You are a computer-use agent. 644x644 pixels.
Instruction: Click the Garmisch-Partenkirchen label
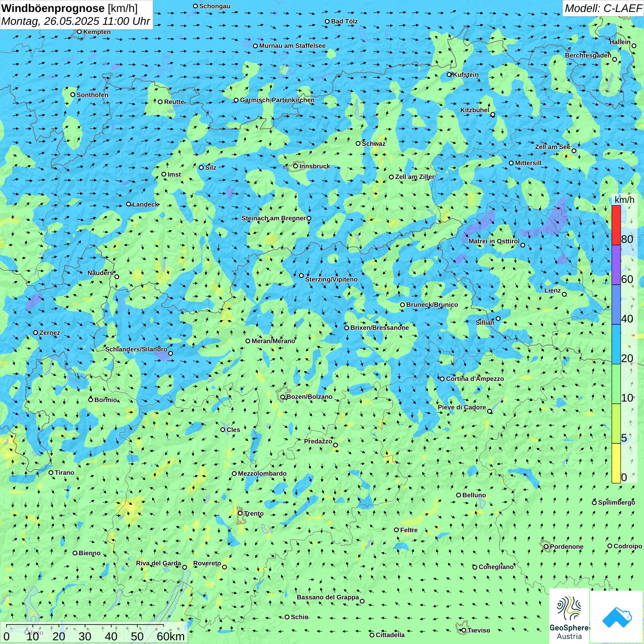click(277, 100)
